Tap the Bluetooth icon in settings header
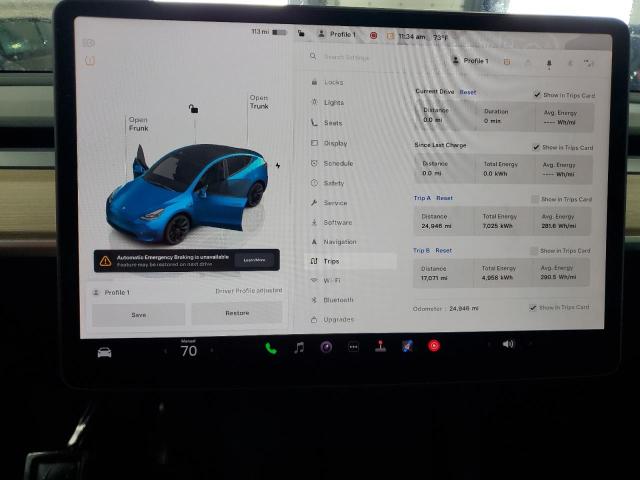The width and height of the screenshot is (640, 480). click(x=570, y=63)
